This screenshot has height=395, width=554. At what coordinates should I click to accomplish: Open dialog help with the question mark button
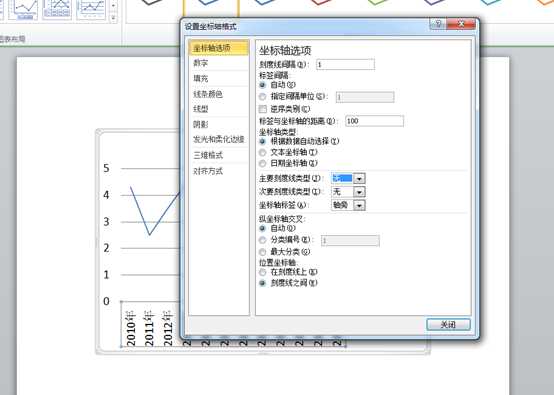coord(438,24)
